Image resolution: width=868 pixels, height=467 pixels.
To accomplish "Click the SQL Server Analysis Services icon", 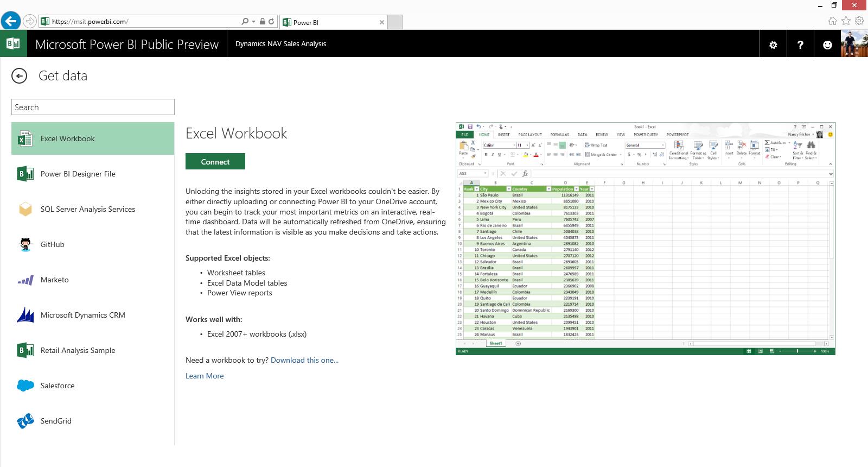I will click(x=25, y=209).
